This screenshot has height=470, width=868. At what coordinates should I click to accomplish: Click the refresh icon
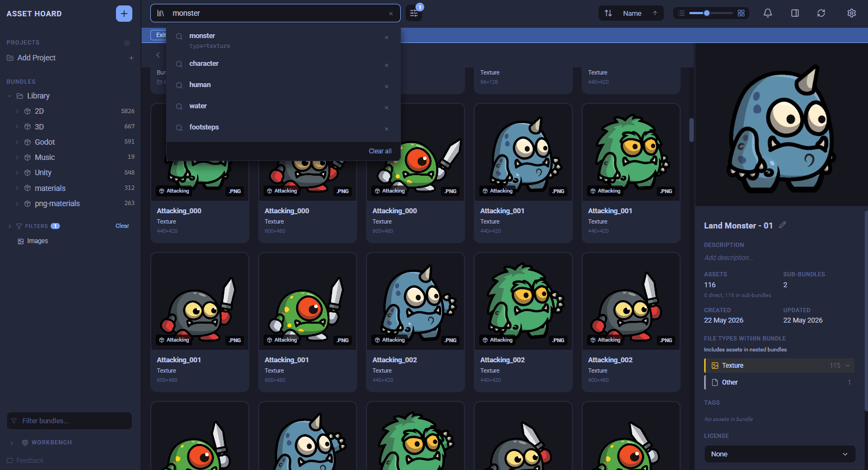[x=821, y=13]
